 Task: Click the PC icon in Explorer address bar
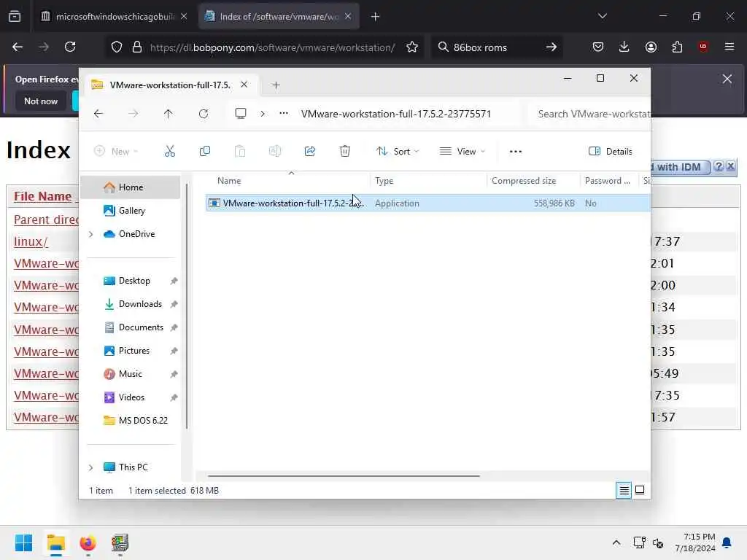pyautogui.click(x=241, y=113)
